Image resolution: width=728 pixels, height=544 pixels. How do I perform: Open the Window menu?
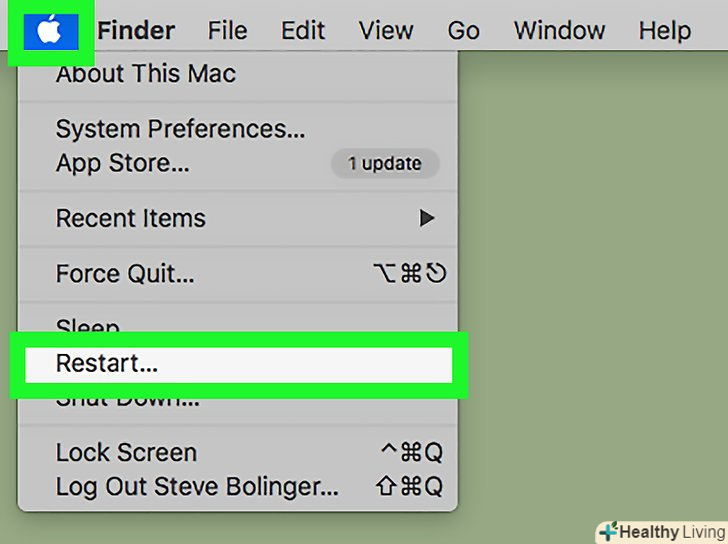click(559, 31)
